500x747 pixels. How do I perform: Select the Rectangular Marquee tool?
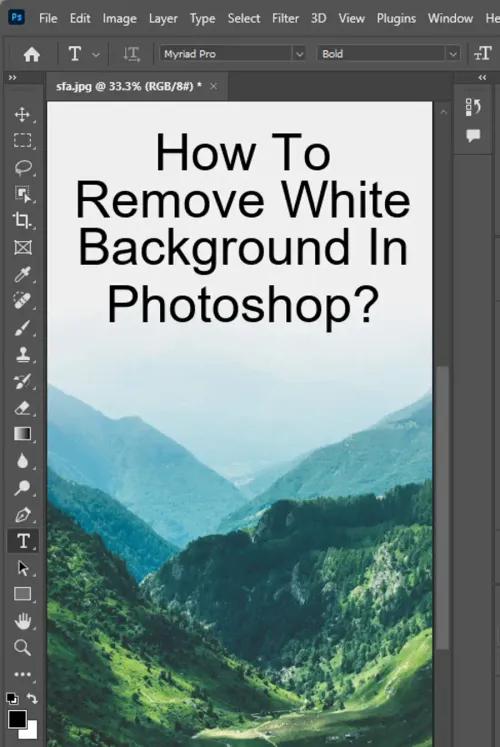pyautogui.click(x=22, y=141)
